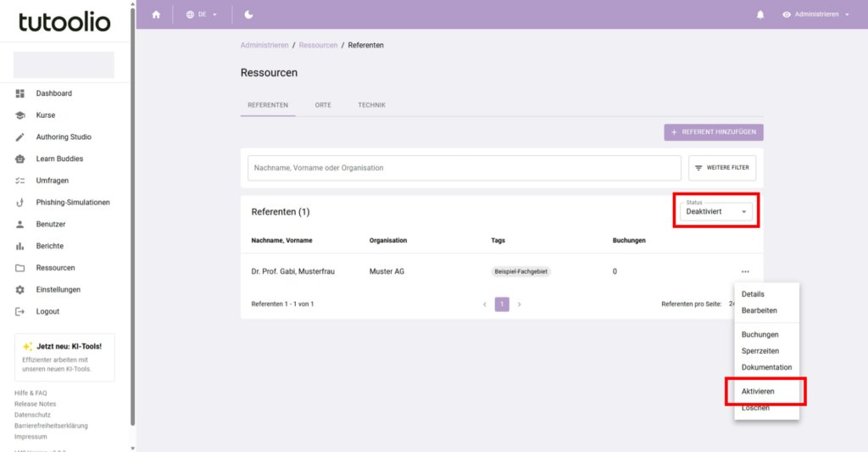Click the Ressourcen folder icon

20,267
